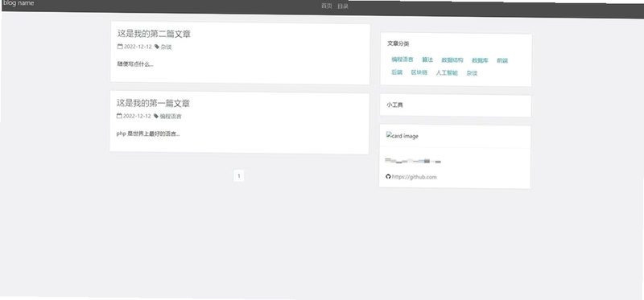Click calendar icon on the 第二篇文章 post

(x=120, y=47)
